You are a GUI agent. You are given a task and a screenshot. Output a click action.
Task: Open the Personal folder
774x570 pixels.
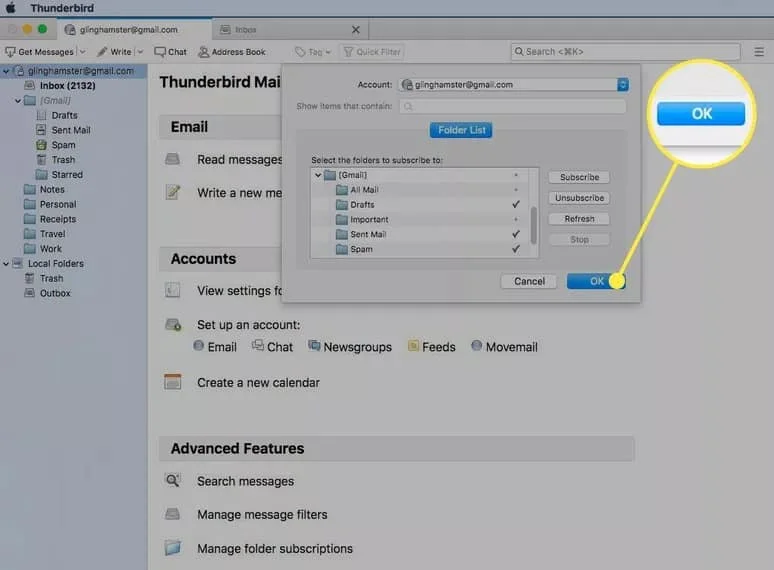pyautogui.click(x=58, y=204)
